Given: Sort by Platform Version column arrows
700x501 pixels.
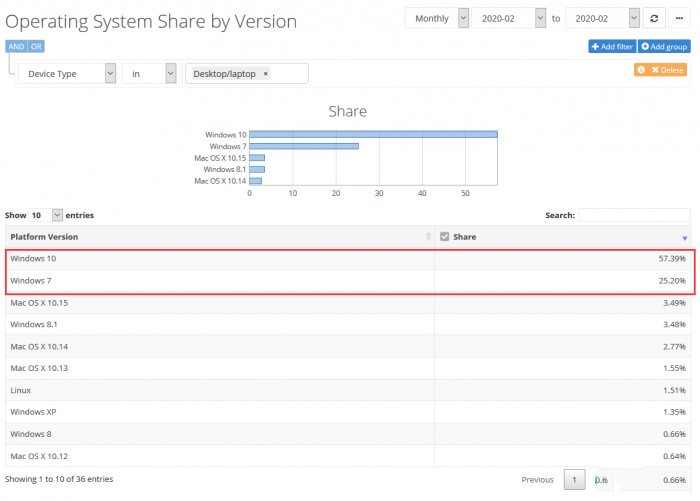Looking at the screenshot, I should [x=428, y=237].
